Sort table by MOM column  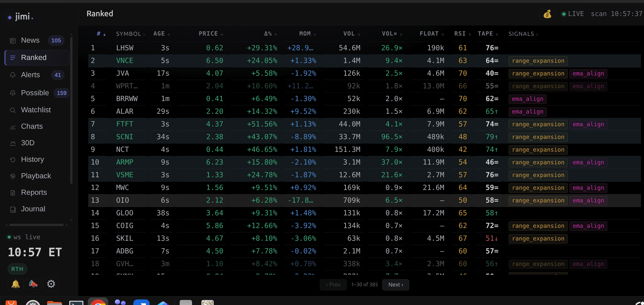[307, 34]
